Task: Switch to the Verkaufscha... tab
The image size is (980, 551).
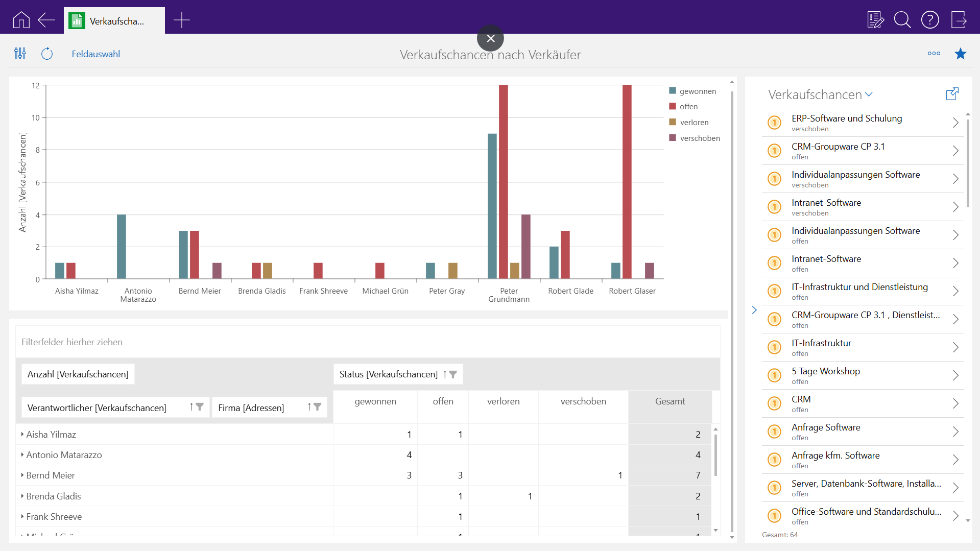Action: pos(114,21)
